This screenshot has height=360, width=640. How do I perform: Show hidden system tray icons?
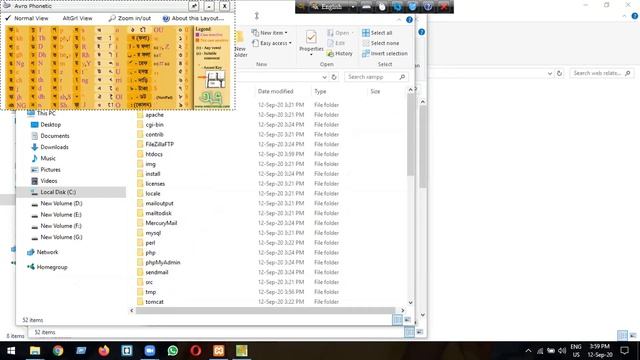(x=528, y=351)
